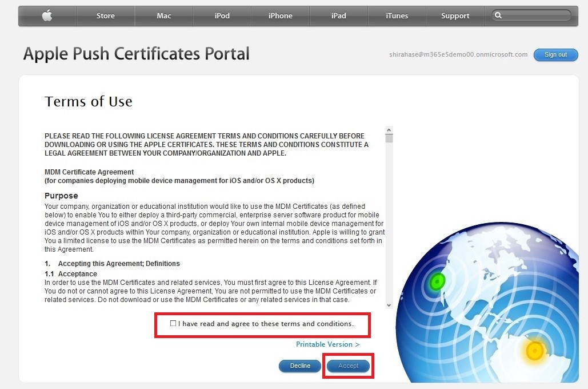Go to the iPhone section
The width and height of the screenshot is (588, 389).
click(280, 16)
